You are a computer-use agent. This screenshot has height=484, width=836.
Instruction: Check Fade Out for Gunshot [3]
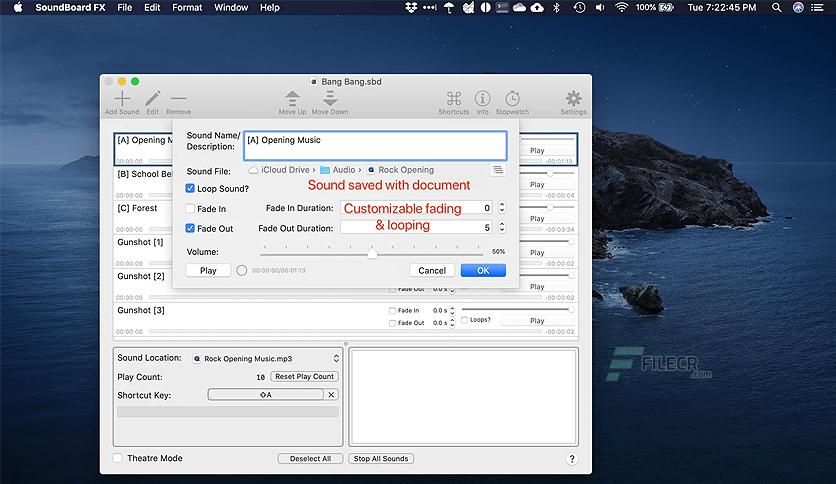pos(392,323)
